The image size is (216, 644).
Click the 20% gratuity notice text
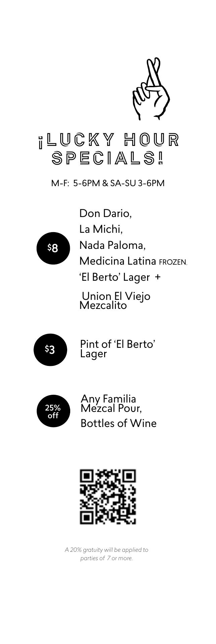(106, 554)
